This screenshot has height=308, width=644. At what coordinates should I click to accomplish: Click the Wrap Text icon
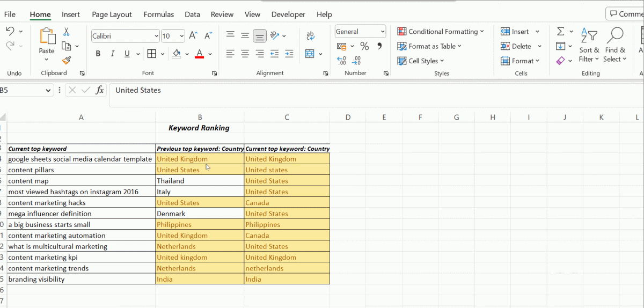click(310, 36)
